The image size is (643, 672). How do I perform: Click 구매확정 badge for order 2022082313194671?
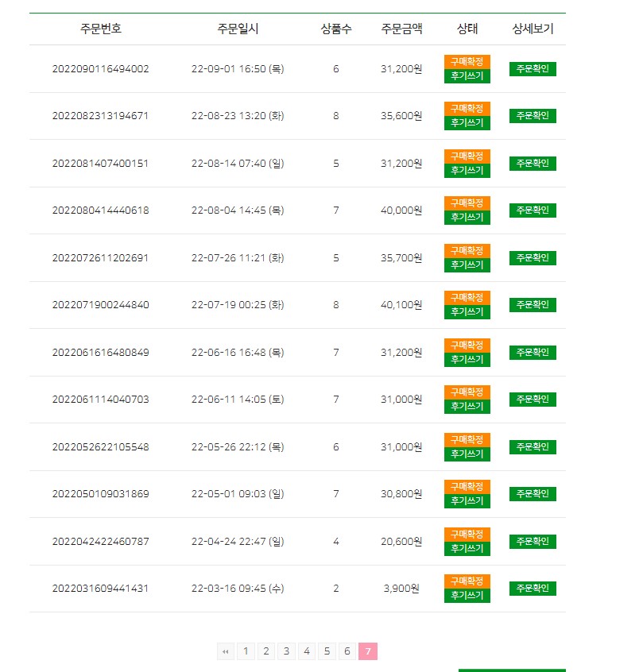[467, 109]
